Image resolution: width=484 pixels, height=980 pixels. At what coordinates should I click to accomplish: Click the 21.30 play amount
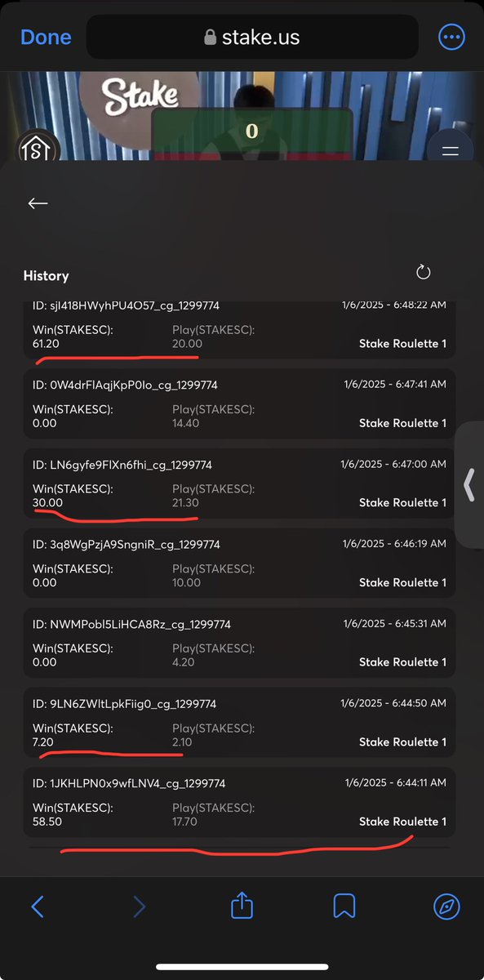[x=185, y=502]
